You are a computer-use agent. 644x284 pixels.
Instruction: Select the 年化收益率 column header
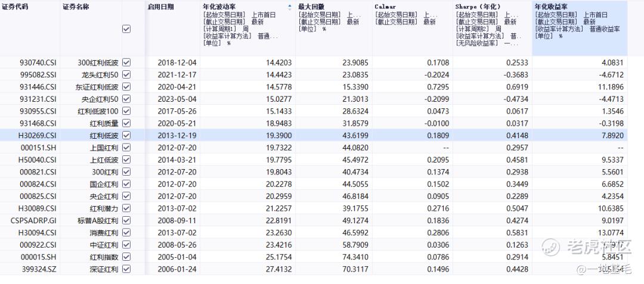click(x=550, y=7)
